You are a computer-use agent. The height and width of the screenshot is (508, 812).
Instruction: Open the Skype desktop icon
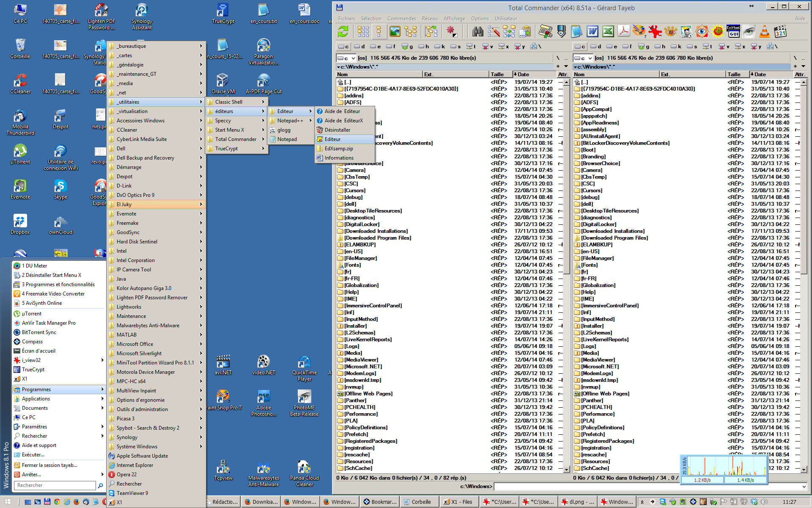click(60, 189)
